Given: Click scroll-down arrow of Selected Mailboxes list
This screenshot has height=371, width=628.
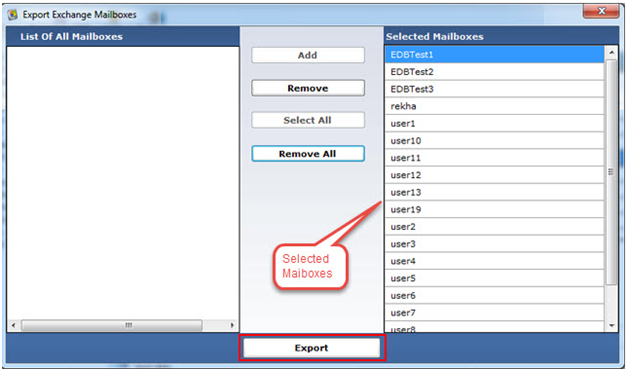Looking at the screenshot, I should pyautogui.click(x=611, y=325).
